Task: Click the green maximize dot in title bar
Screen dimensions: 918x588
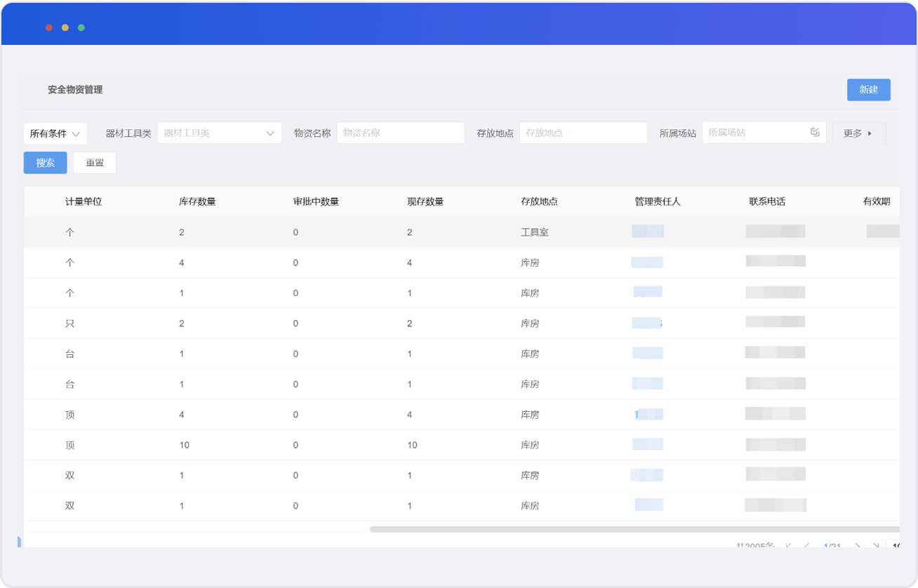Action: pos(81,27)
